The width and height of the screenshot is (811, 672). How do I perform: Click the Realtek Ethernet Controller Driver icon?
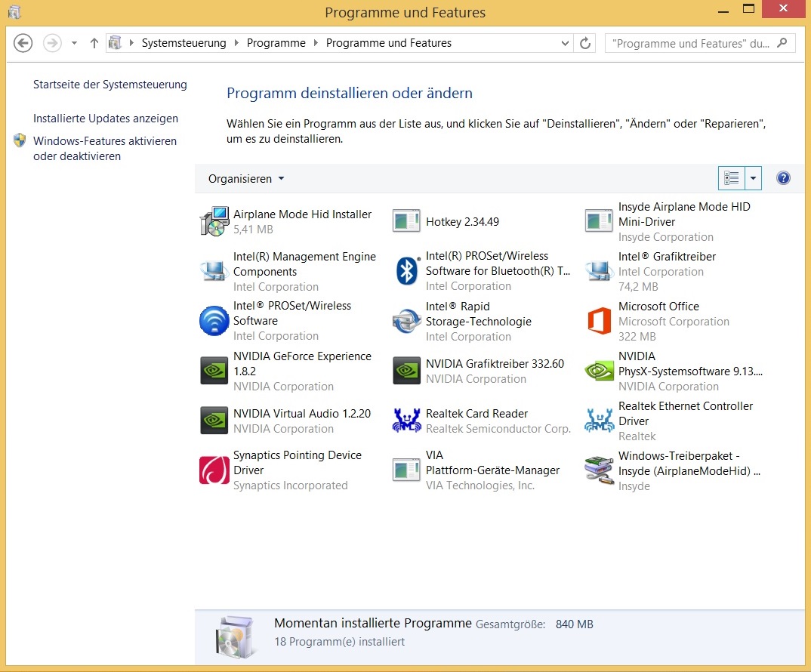point(599,420)
